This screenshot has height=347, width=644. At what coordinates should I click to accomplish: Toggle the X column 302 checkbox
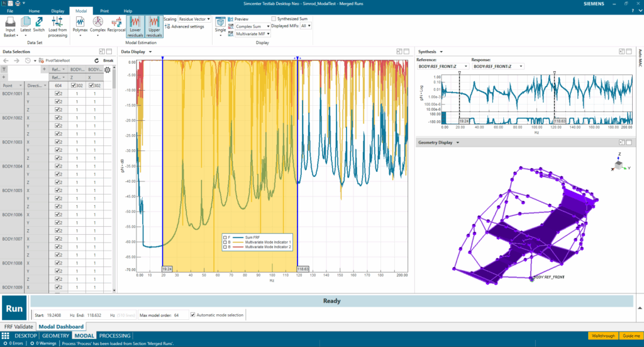[x=92, y=86]
